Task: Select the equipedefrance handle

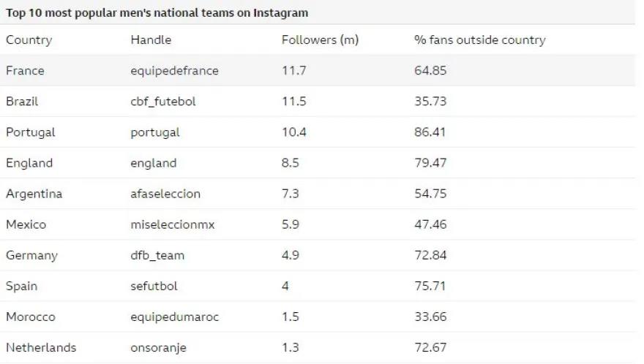Action: (174, 71)
